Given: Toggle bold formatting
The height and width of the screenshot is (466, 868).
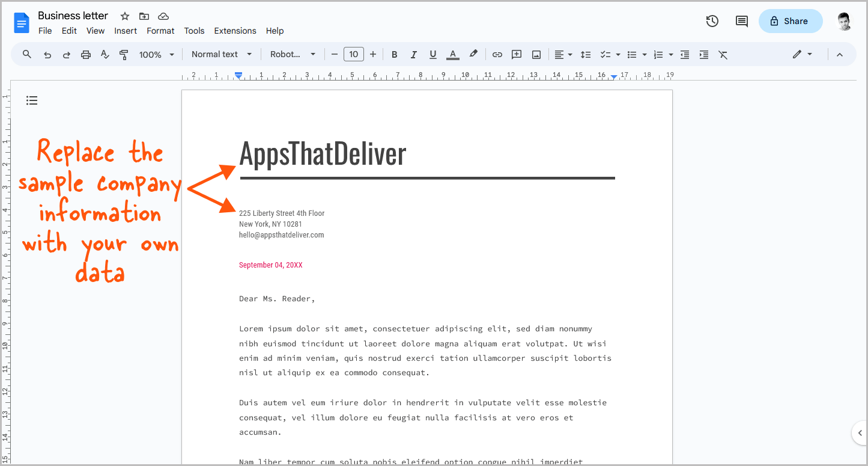Looking at the screenshot, I should click(x=394, y=54).
